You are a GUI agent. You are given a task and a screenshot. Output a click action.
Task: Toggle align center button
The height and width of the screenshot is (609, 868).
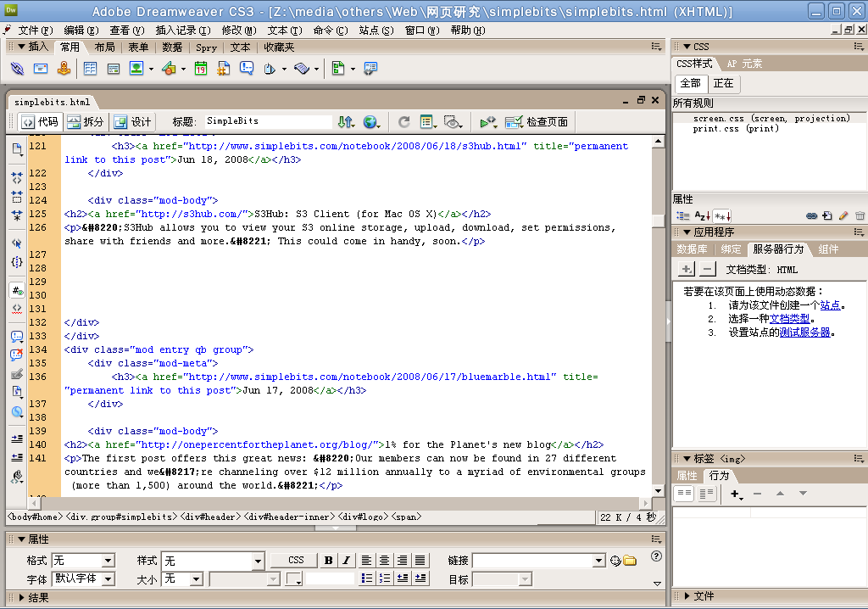pos(384,561)
